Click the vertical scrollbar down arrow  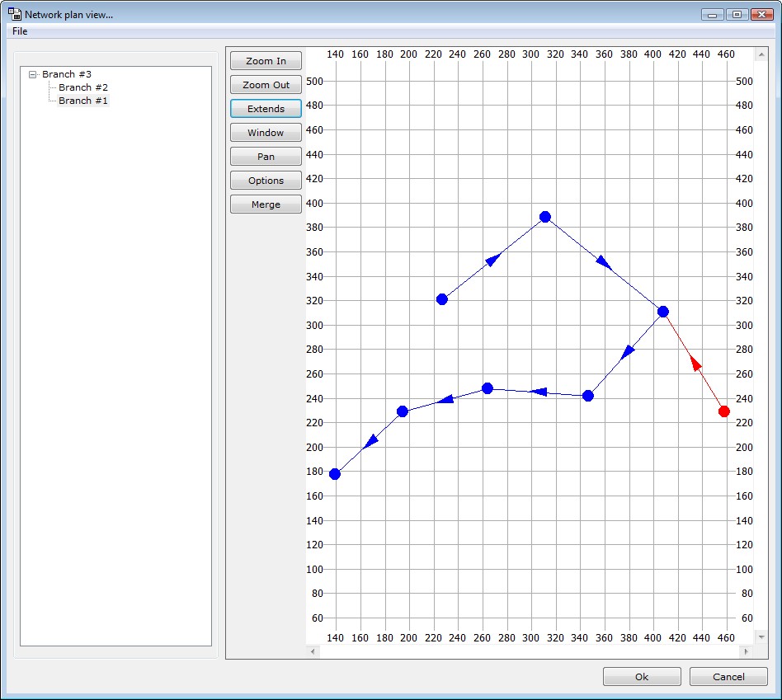[x=761, y=637]
